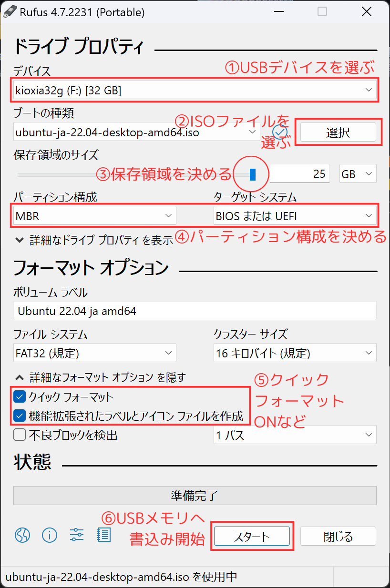The image size is (390, 588).
Task: Click the 保存領域のサイズ slider handle
Action: (x=253, y=174)
